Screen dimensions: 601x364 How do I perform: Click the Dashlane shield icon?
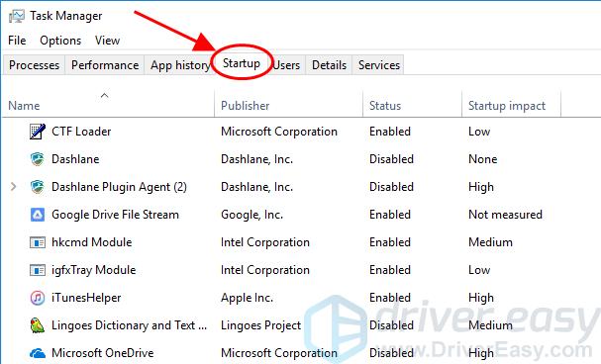(x=38, y=159)
